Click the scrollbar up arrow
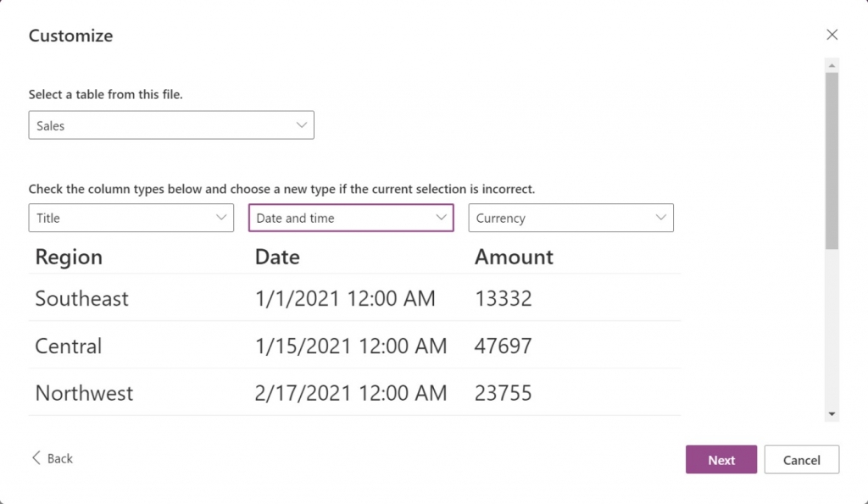This screenshot has width=868, height=504. 832,64
